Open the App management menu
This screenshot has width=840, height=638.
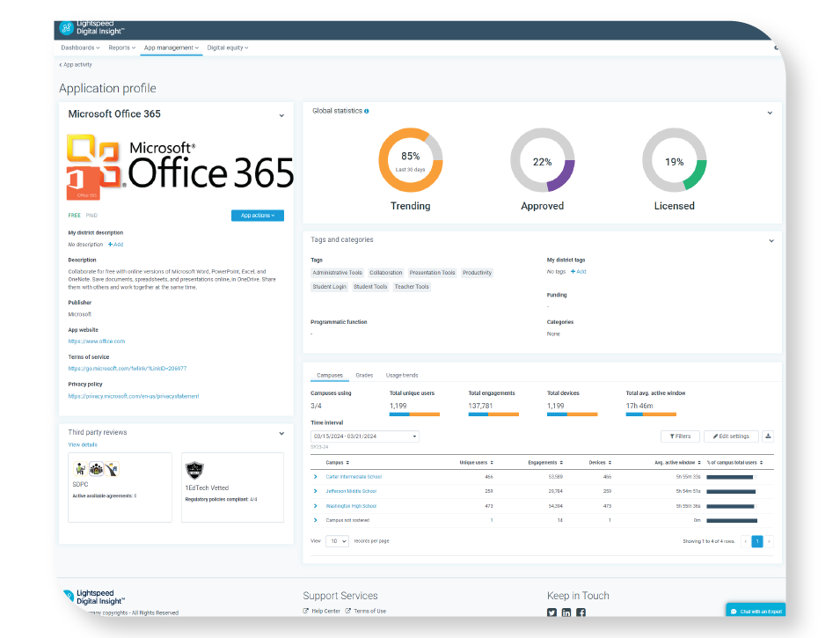pos(172,48)
